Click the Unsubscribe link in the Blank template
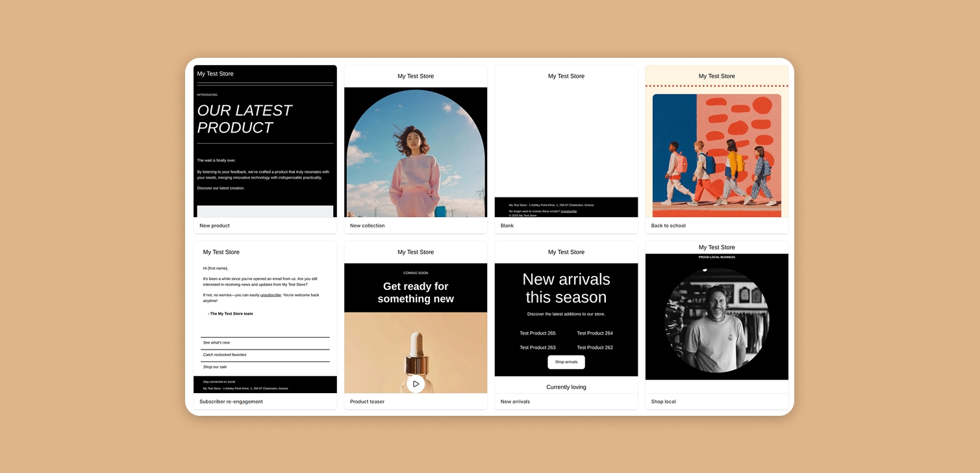The image size is (980, 473). pos(570,211)
